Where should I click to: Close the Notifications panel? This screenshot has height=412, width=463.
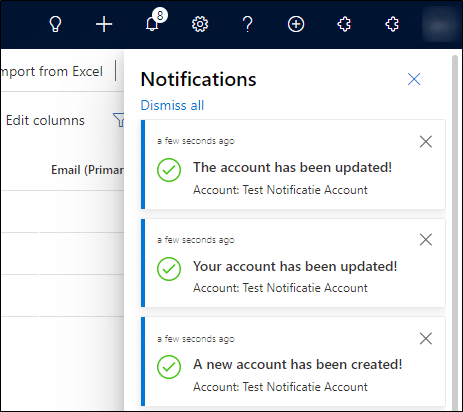(414, 79)
